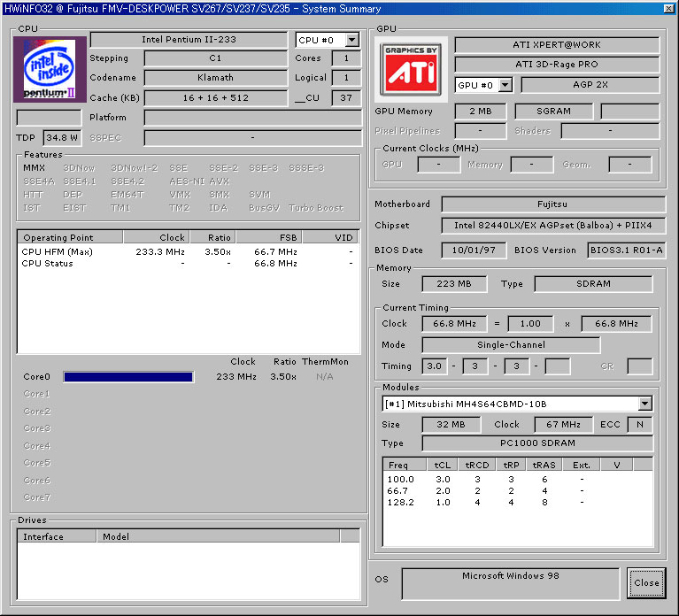Click the Intel Pentium II-233 name field
The image size is (679, 616).
[189, 40]
